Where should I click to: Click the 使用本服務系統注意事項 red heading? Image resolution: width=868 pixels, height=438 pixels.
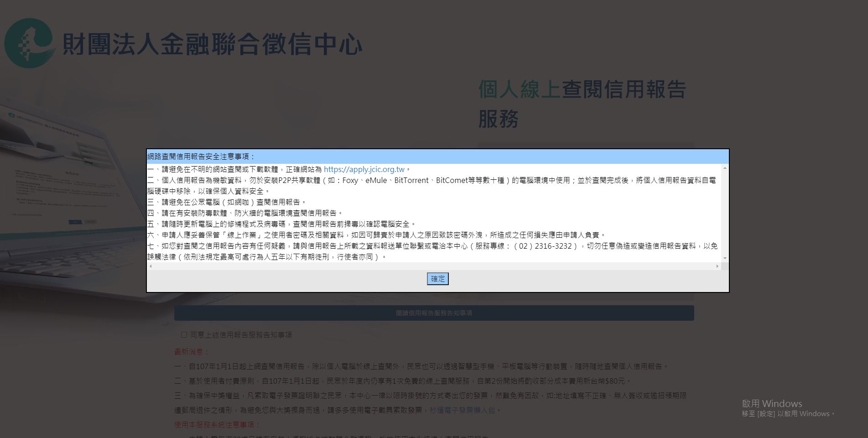coord(217,425)
